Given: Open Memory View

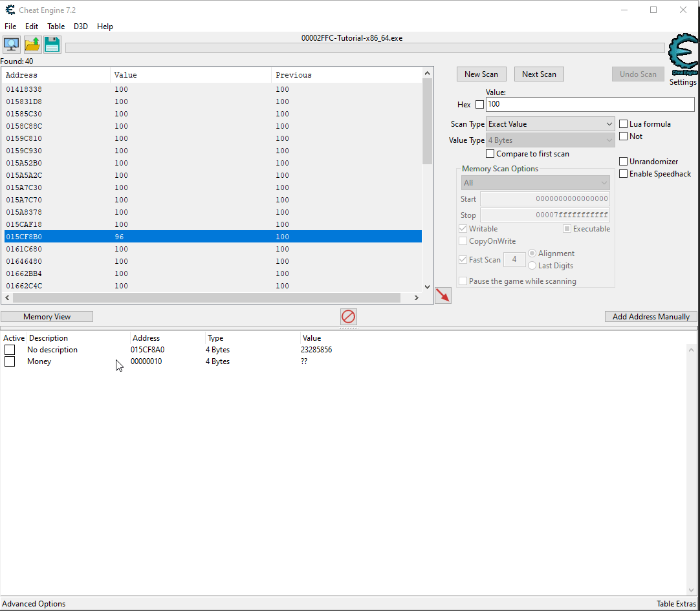Looking at the screenshot, I should click(x=47, y=317).
